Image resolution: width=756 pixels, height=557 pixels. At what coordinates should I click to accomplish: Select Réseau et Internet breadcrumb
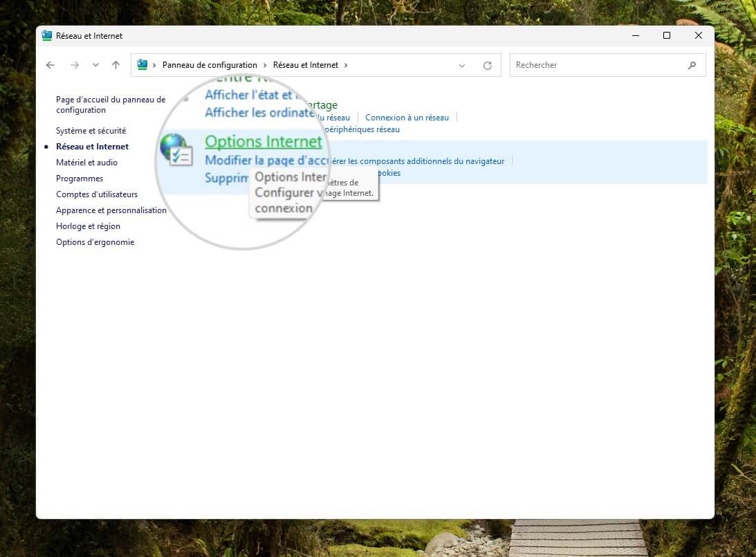[306, 65]
